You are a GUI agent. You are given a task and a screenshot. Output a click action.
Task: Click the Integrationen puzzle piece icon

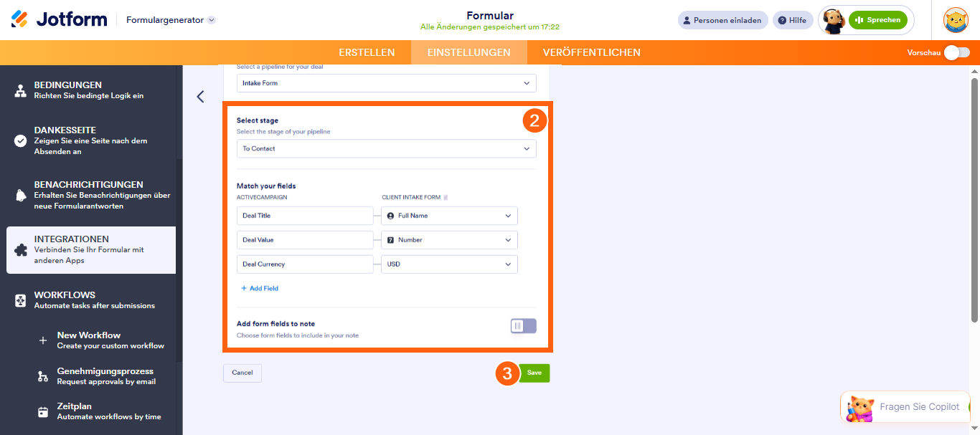(21, 250)
